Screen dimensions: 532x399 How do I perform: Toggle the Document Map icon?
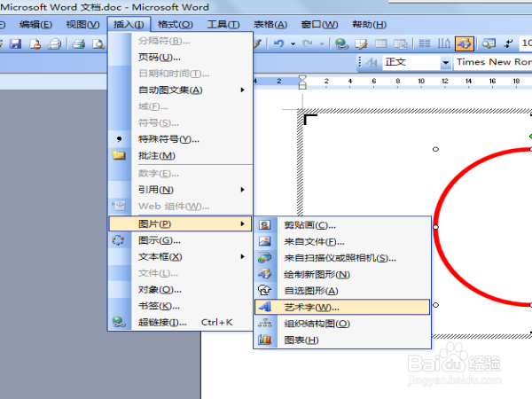(x=489, y=43)
